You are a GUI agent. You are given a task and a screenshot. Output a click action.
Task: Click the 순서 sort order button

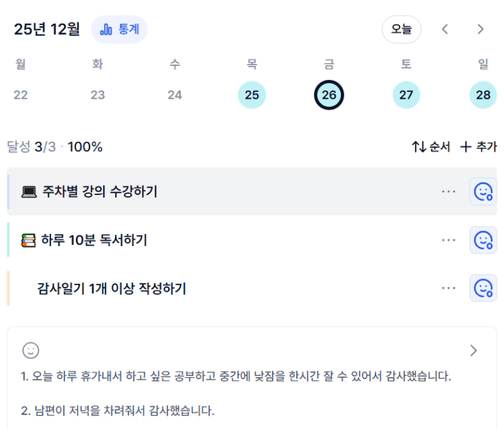point(431,147)
